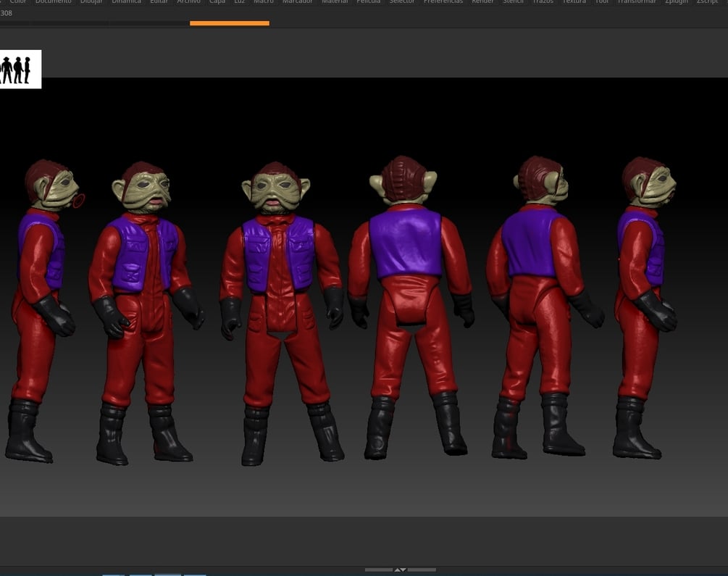Open the Capa menu

click(x=217, y=2)
